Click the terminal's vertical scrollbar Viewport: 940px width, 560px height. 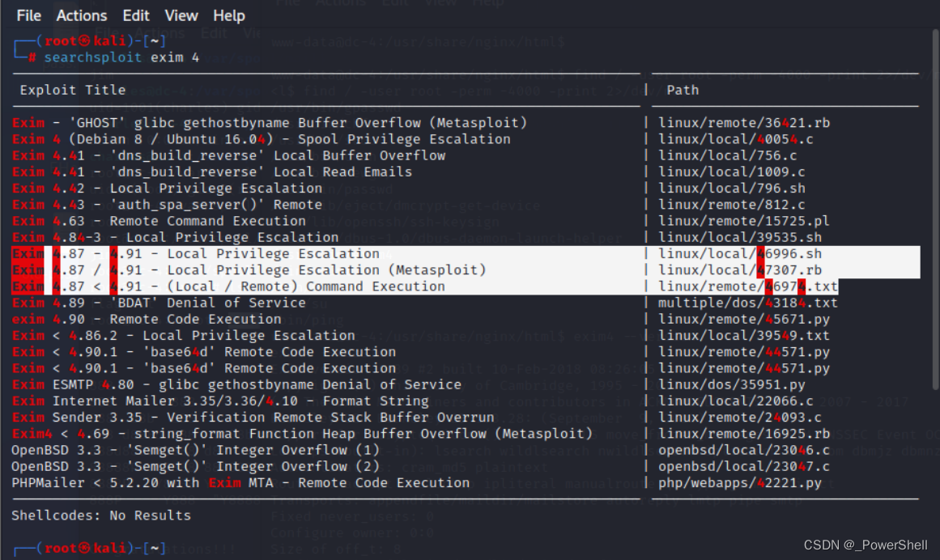click(935, 210)
